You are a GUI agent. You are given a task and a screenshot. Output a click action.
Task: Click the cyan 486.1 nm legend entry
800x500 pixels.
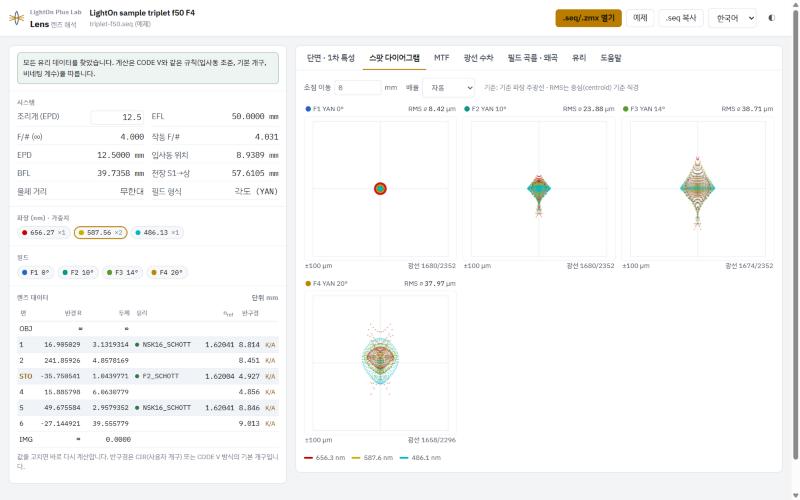(x=420, y=458)
